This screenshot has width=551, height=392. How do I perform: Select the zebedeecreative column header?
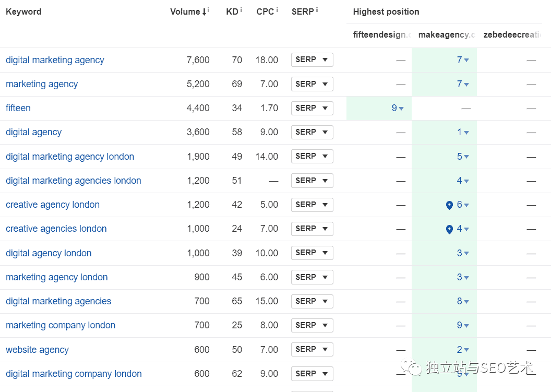[x=512, y=35]
